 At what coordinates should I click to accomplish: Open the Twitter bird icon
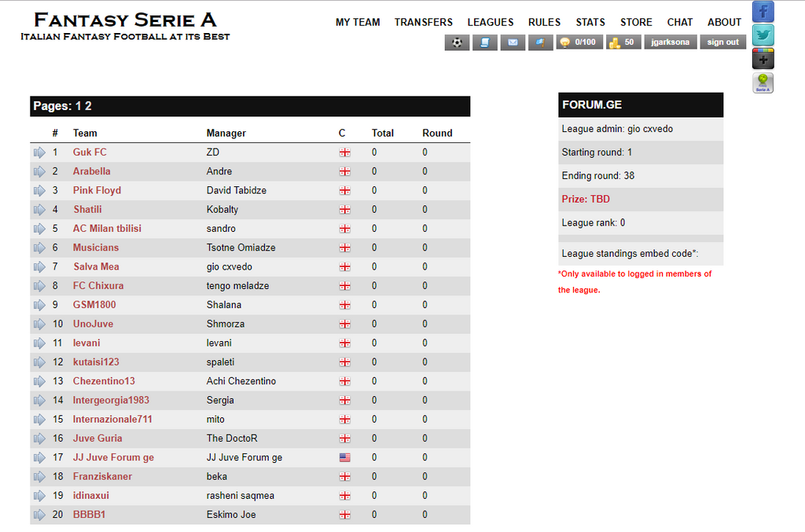[763, 35]
